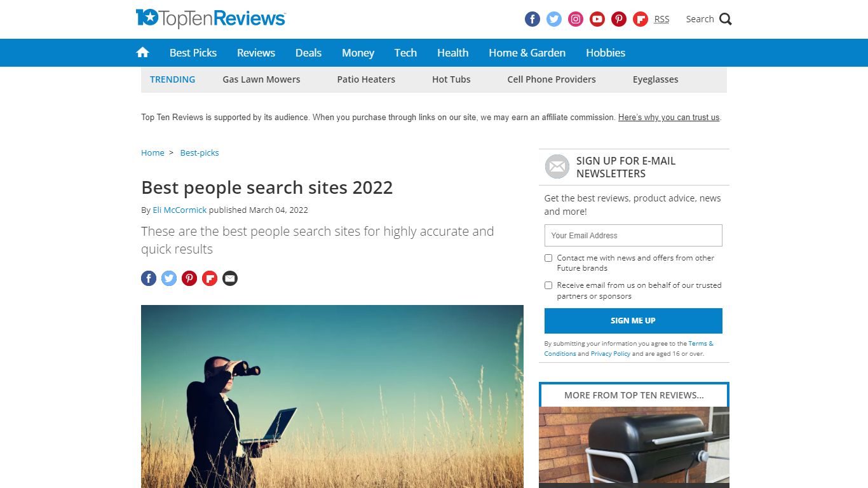
Task: Click the search magnifier icon
Action: [x=725, y=19]
